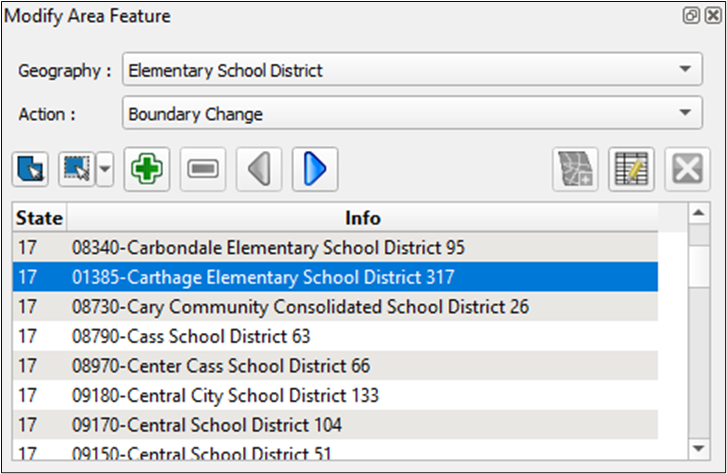Float the Modify Area Feature panel
727x474 pixels.
(690, 16)
